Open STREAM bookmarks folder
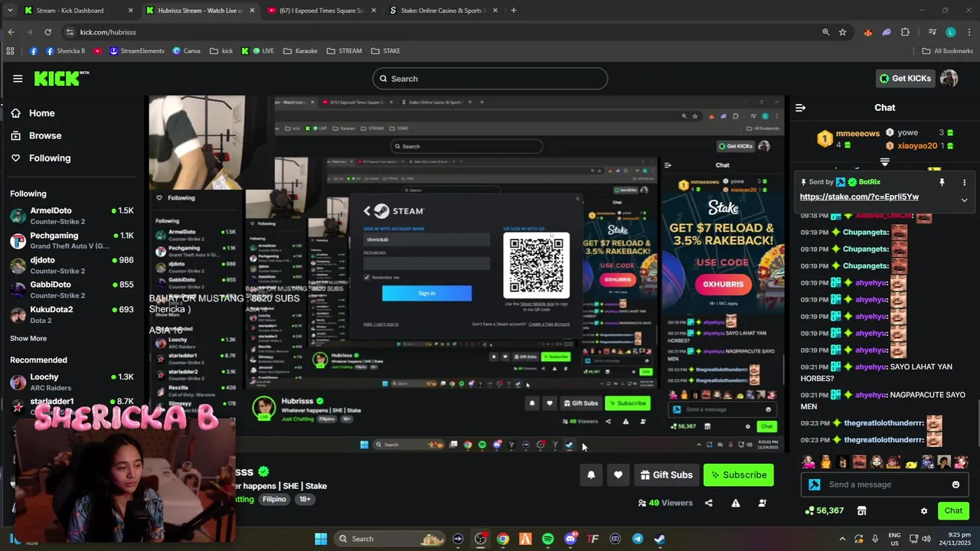The image size is (980, 551). 344,51
